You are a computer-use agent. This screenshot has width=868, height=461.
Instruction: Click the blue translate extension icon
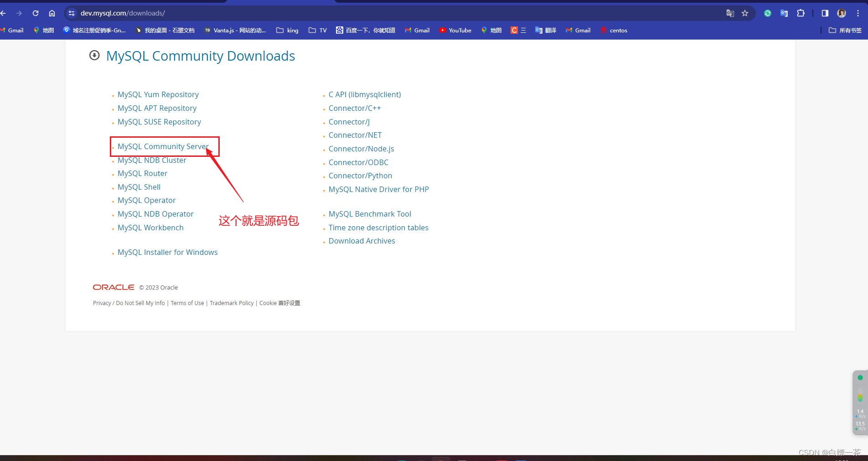point(784,13)
